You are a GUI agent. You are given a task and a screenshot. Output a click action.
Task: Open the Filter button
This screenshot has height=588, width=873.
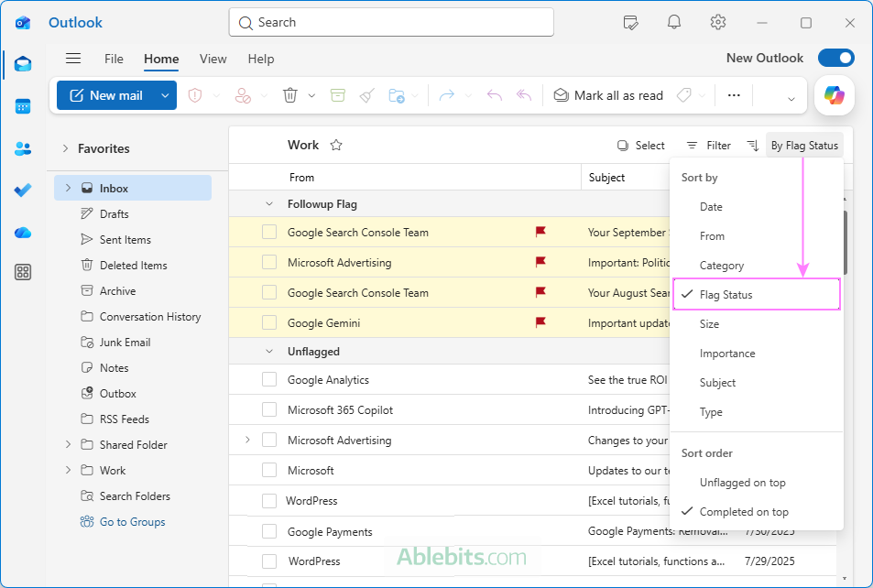[709, 146]
